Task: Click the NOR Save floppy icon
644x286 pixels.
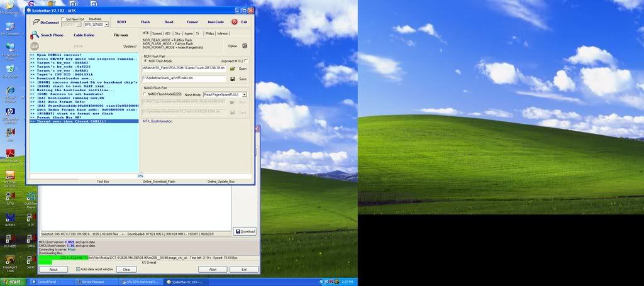Action: coord(233,79)
